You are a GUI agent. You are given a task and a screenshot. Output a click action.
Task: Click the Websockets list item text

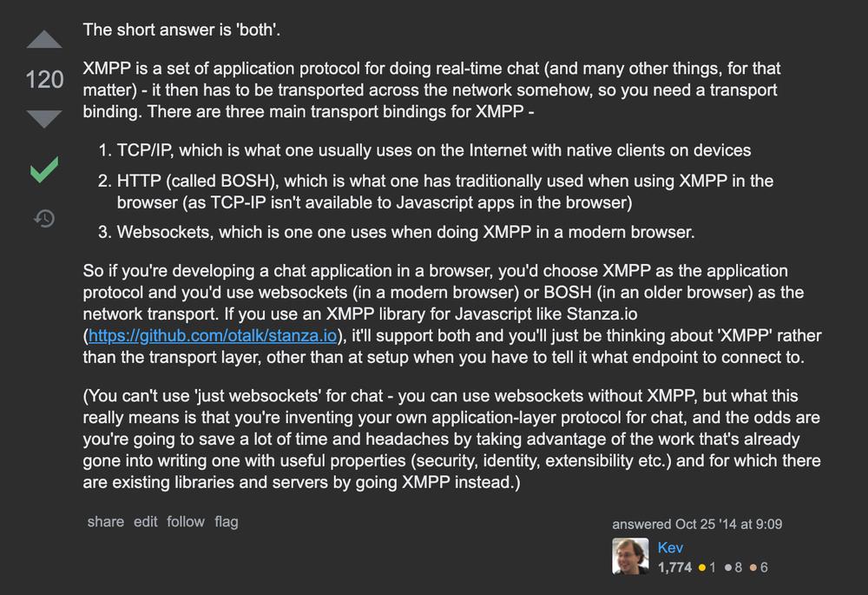click(x=405, y=232)
